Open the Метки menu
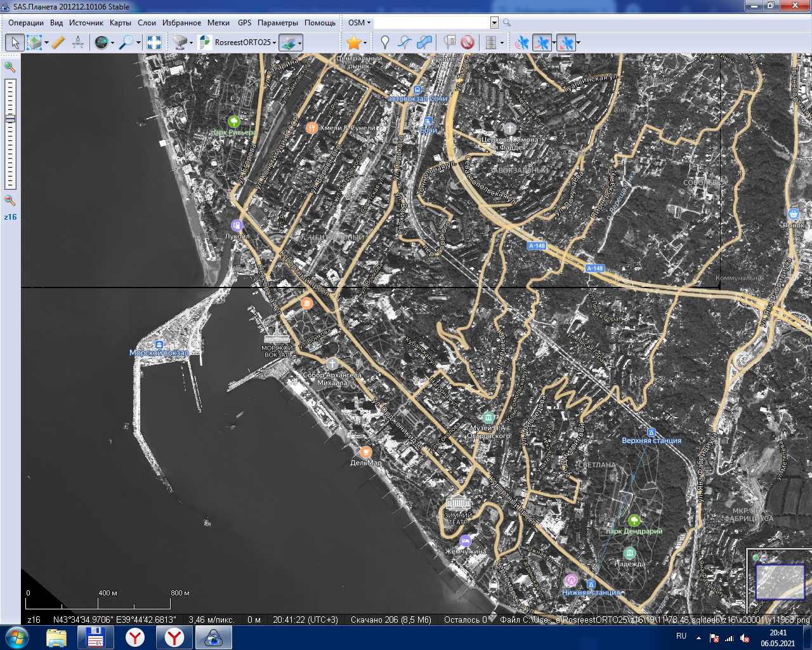This screenshot has height=650, width=812. (218, 23)
